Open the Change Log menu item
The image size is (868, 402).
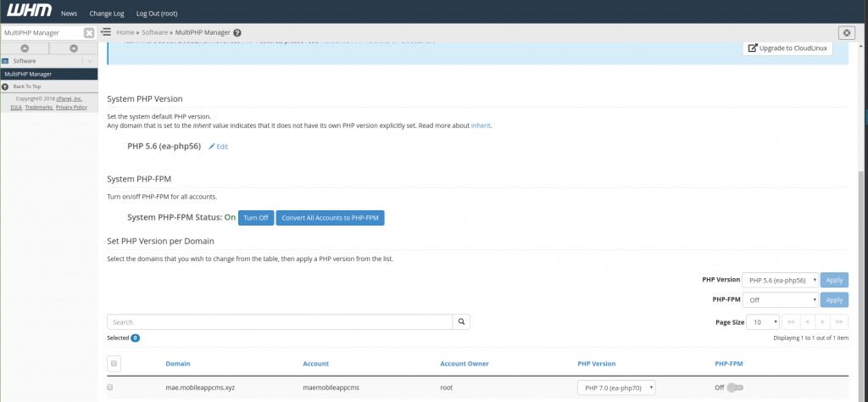click(106, 14)
